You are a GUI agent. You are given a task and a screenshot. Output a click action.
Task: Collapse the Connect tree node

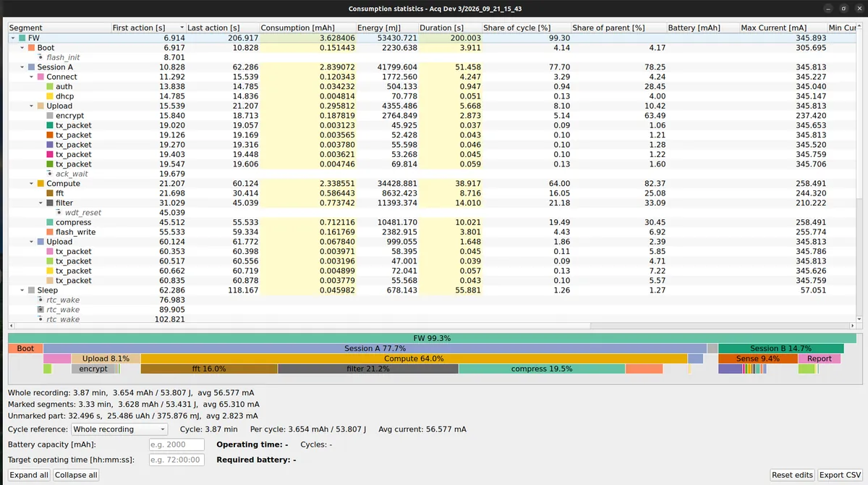[32, 77]
